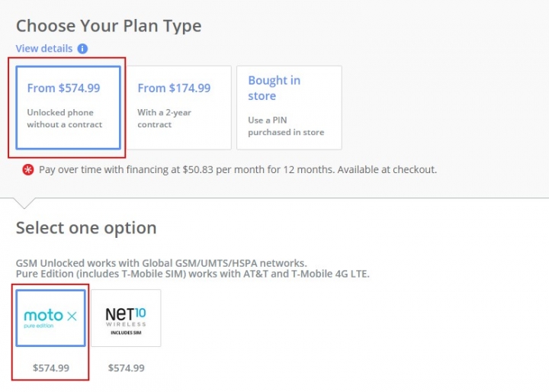549x392 pixels.
Task: Click the pay over time financing notice
Action: click(238, 170)
